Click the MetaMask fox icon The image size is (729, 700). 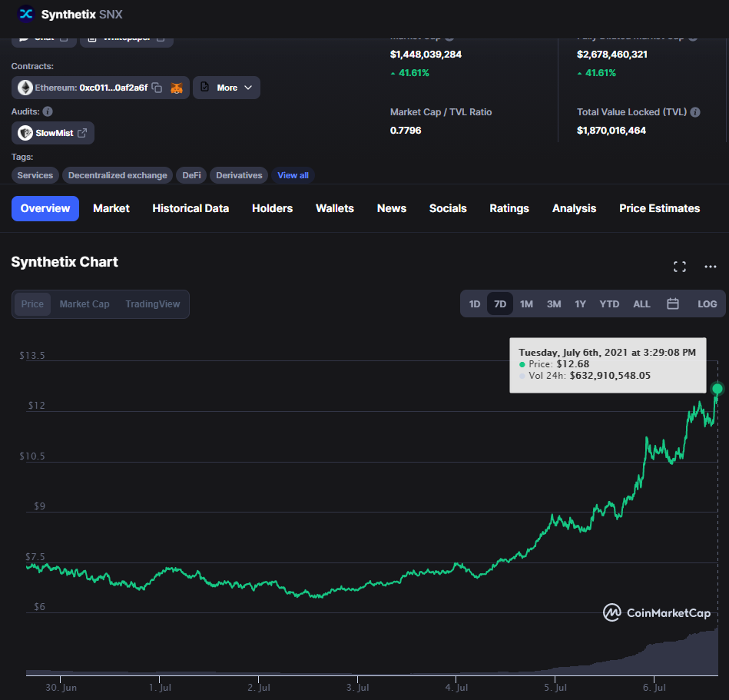click(x=177, y=88)
